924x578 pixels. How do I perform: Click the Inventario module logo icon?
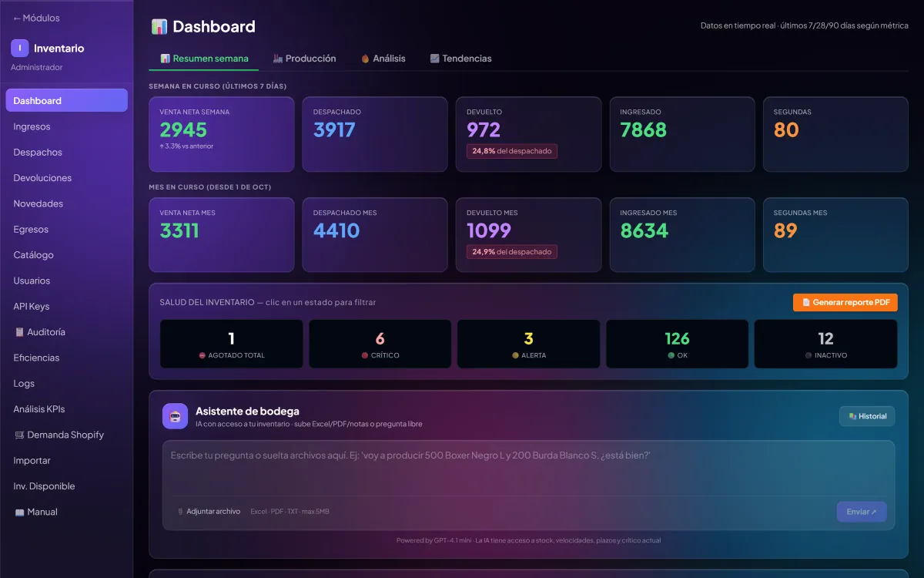pos(20,48)
